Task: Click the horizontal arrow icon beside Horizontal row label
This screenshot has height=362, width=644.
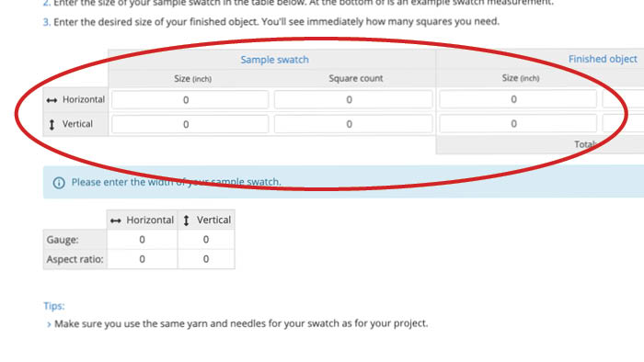Action: pos(52,100)
